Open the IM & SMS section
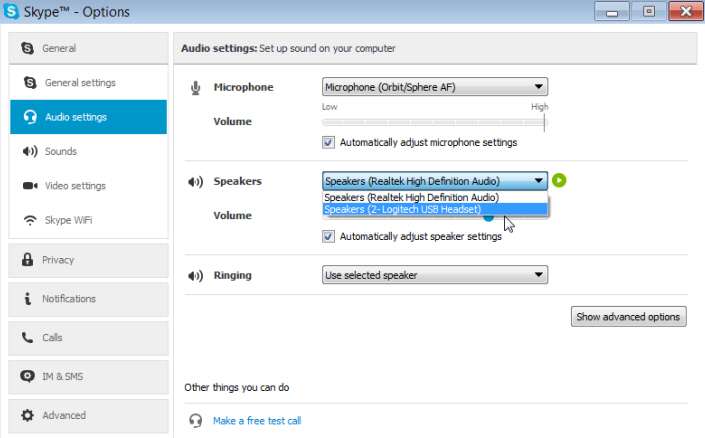The image size is (705, 438). (88, 376)
